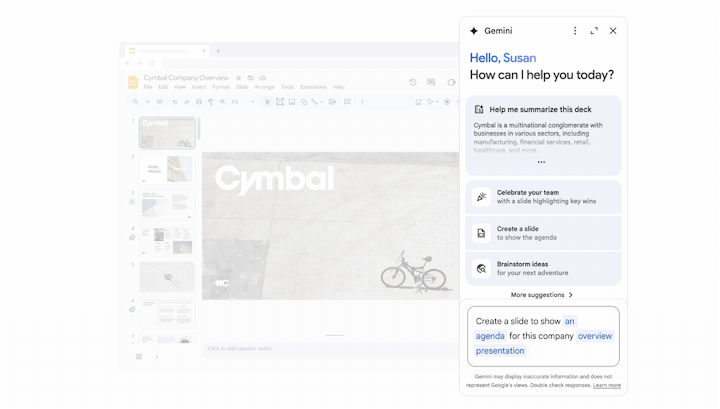The width and height of the screenshot is (720, 409).
Task: Open version history clock icon
Action: 413,82
